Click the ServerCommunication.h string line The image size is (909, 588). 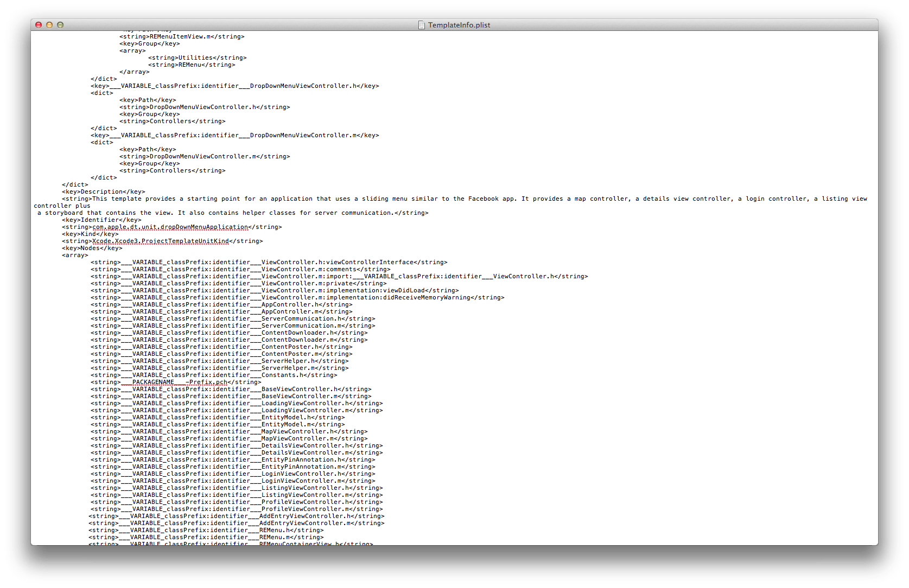[x=233, y=318]
